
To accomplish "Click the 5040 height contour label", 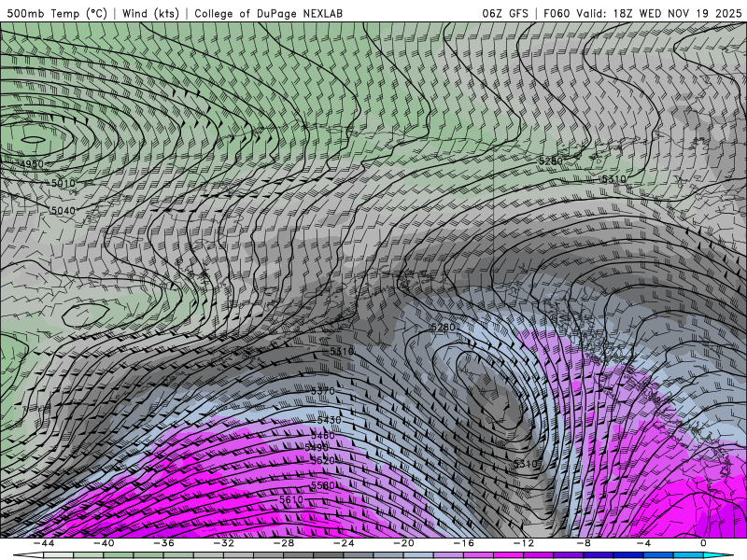I will click(63, 211).
